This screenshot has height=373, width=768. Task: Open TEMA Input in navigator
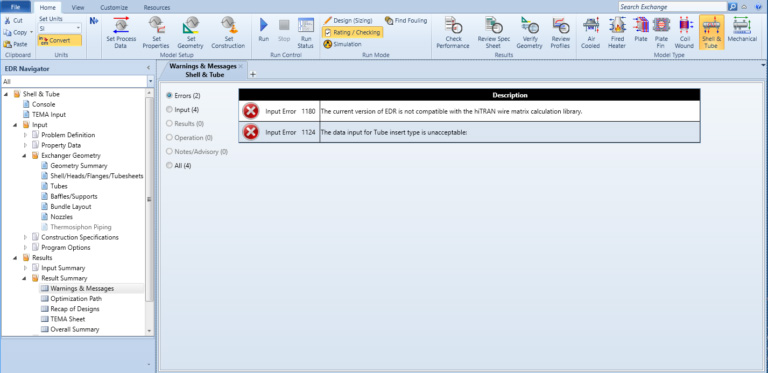coord(49,115)
